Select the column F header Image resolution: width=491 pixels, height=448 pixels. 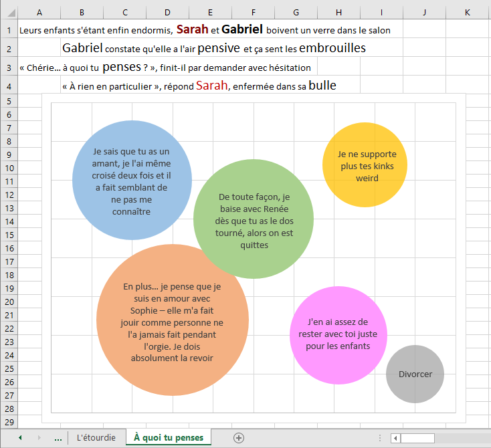click(x=253, y=13)
